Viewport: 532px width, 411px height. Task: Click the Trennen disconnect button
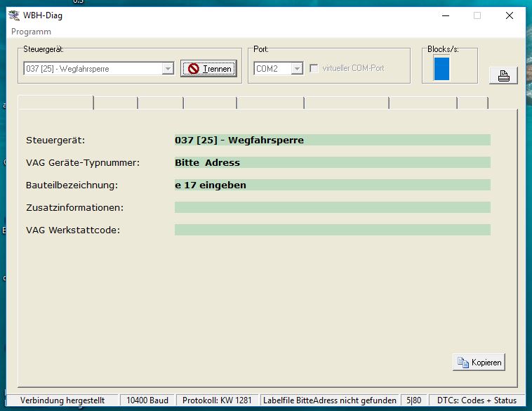coord(208,68)
